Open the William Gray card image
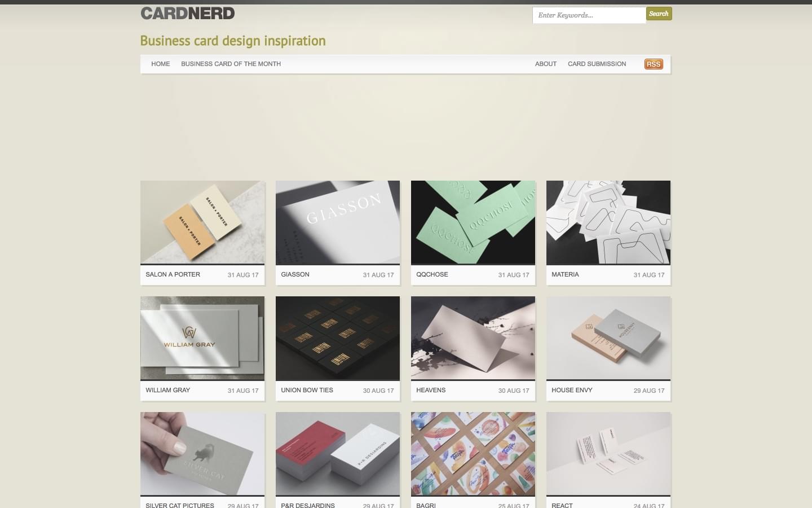 [x=202, y=338]
